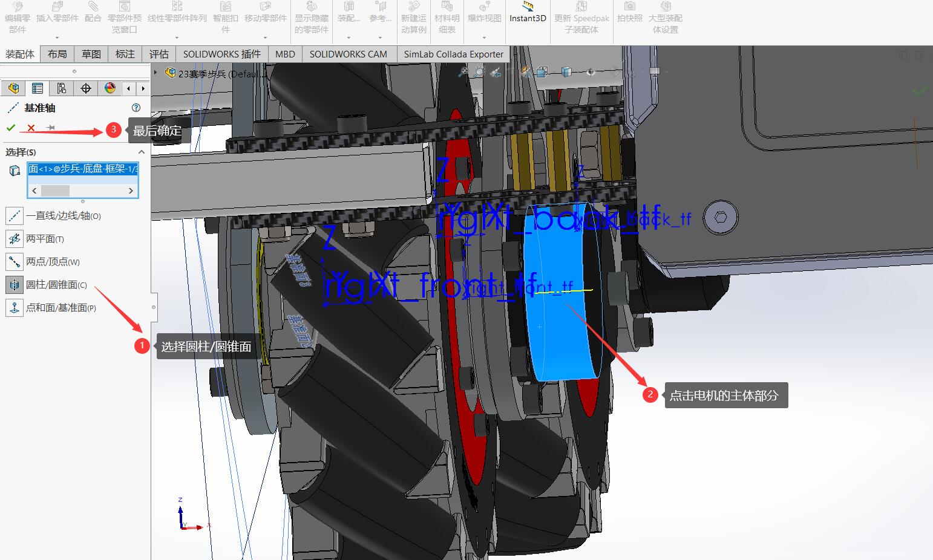The width and height of the screenshot is (933, 560).
Task: Select 一直线/边线/轴 axis option
Action: [15, 216]
